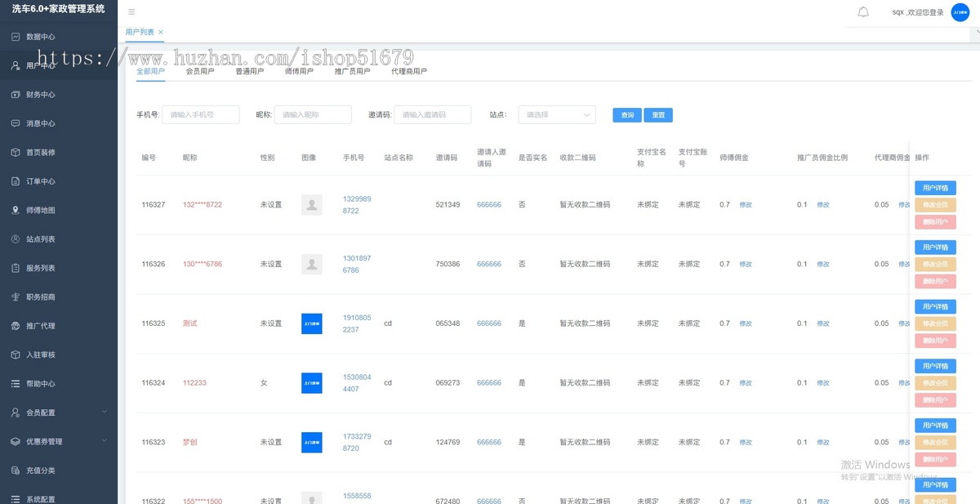Click placeholder avatar of user 116327
980x504 pixels.
coord(311,205)
